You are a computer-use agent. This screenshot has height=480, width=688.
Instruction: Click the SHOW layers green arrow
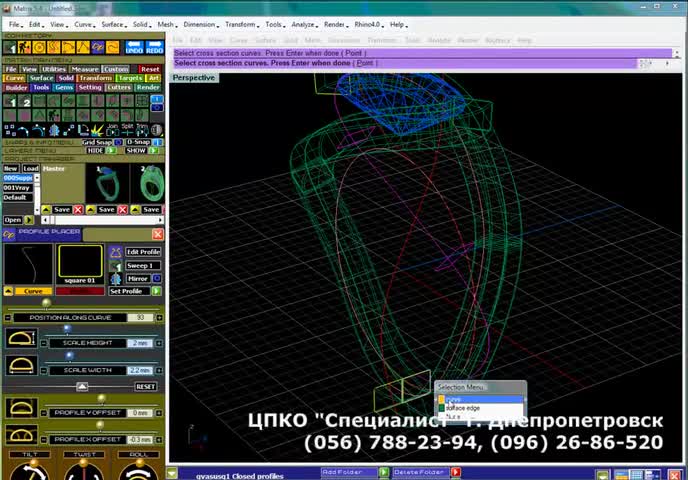pos(154,150)
